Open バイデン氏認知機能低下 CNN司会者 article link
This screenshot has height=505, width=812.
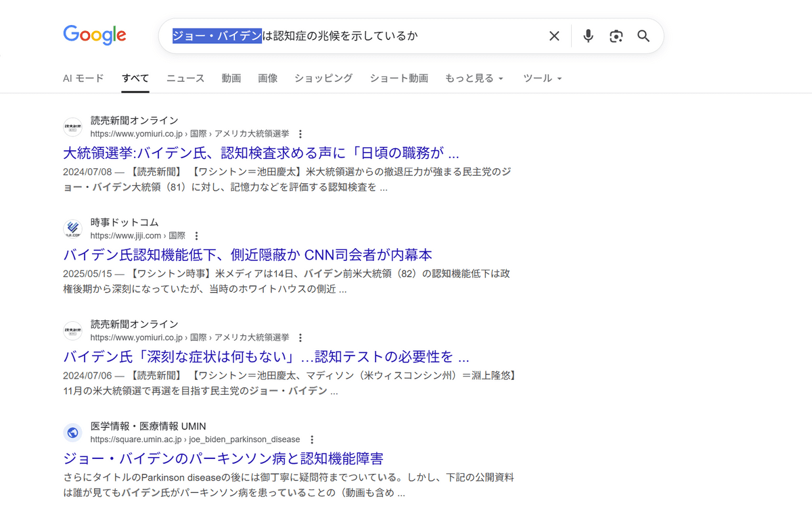click(x=248, y=255)
